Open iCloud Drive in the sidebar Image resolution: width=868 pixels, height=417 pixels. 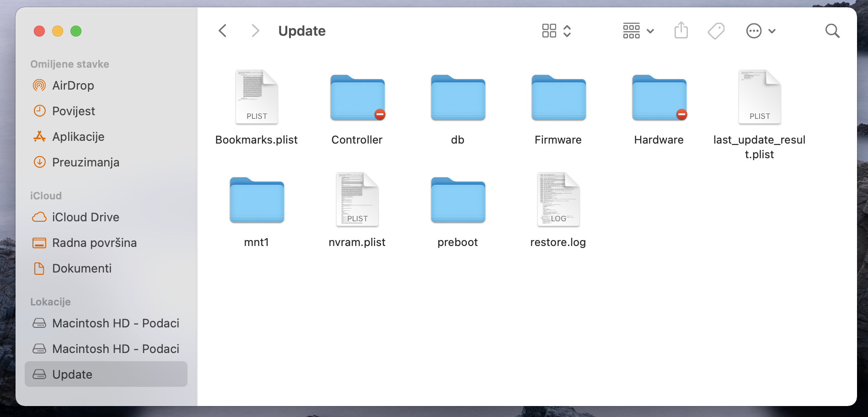pyautogui.click(x=106, y=217)
